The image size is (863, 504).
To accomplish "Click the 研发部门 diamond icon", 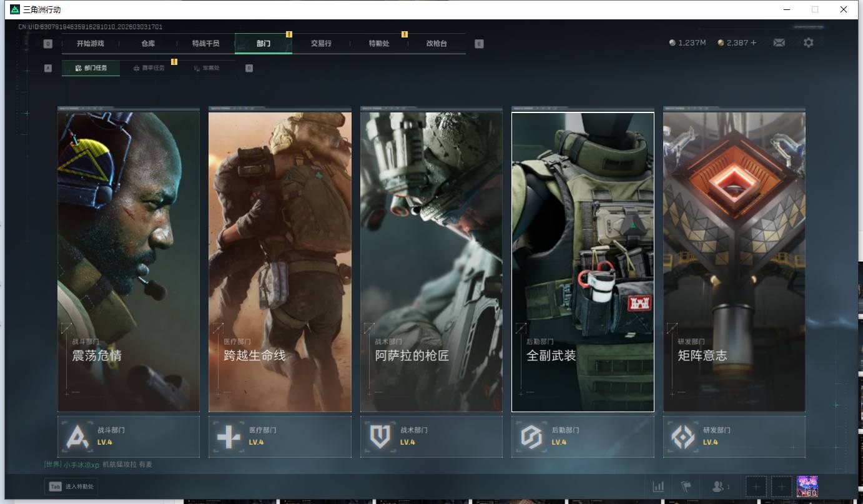I will (x=683, y=437).
